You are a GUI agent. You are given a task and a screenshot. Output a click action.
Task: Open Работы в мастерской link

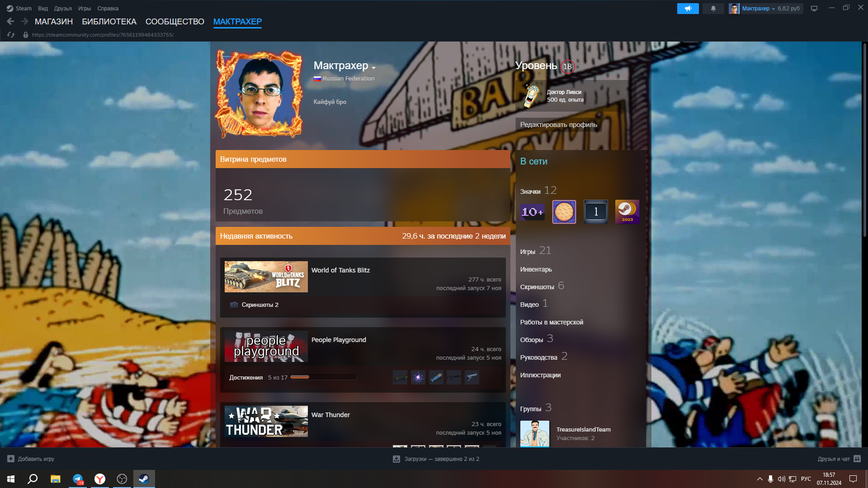[x=552, y=322]
